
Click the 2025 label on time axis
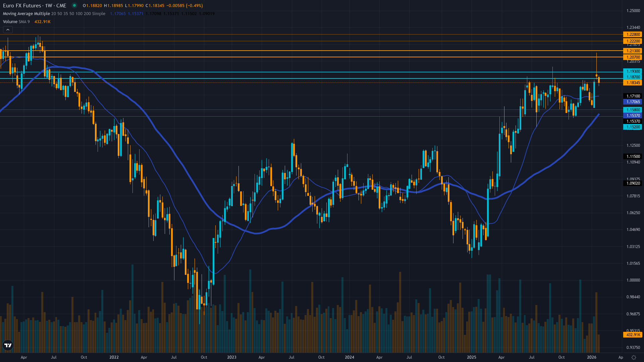click(472, 357)
